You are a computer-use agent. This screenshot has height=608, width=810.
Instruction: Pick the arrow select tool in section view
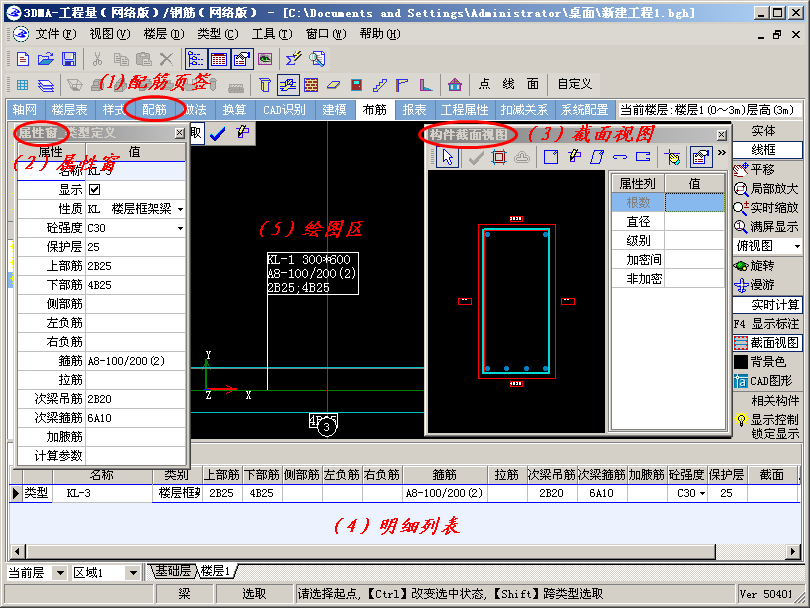[x=447, y=157]
